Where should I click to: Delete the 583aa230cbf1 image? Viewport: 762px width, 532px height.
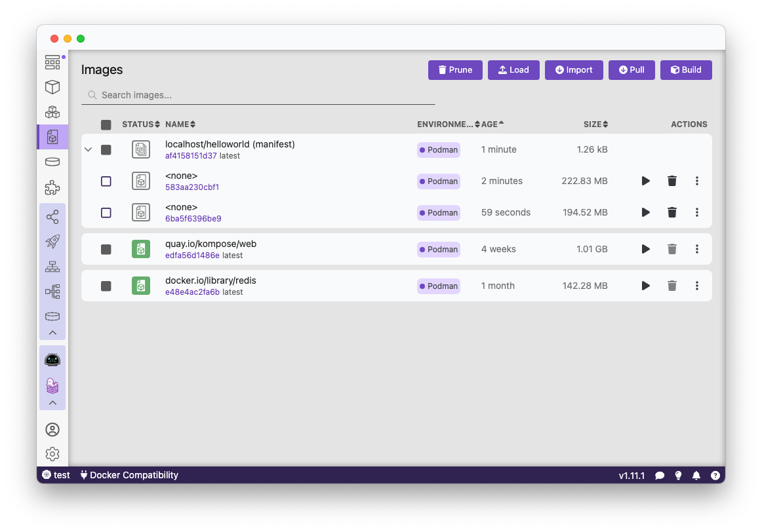[672, 181]
